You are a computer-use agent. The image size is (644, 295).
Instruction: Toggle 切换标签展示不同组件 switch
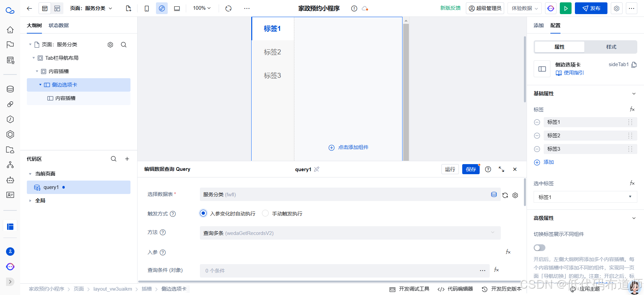click(539, 248)
